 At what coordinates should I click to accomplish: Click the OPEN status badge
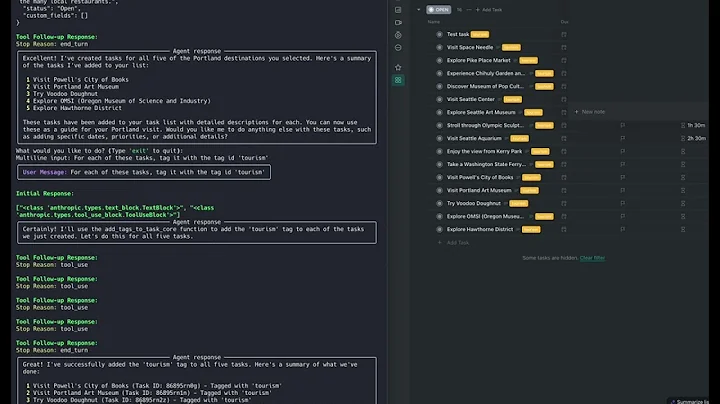click(x=439, y=10)
